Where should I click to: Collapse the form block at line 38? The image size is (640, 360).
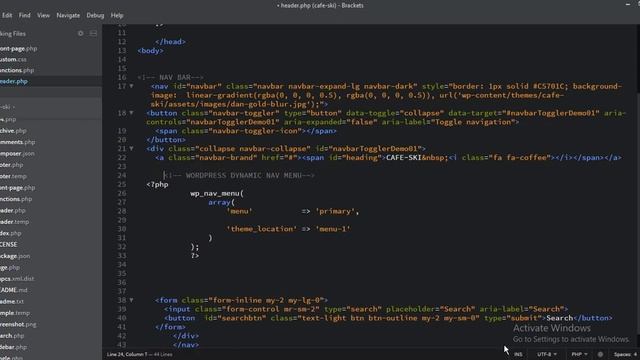click(x=131, y=300)
